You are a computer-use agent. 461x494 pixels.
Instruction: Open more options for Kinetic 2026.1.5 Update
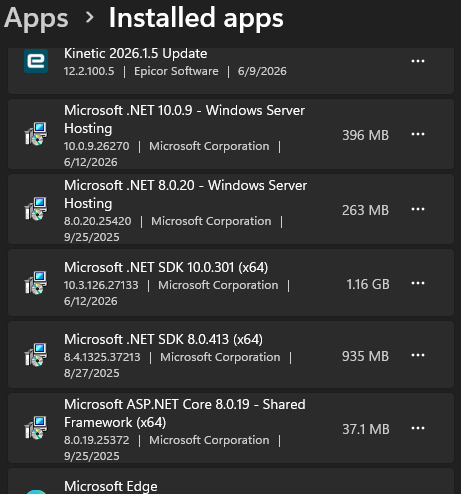(x=418, y=61)
